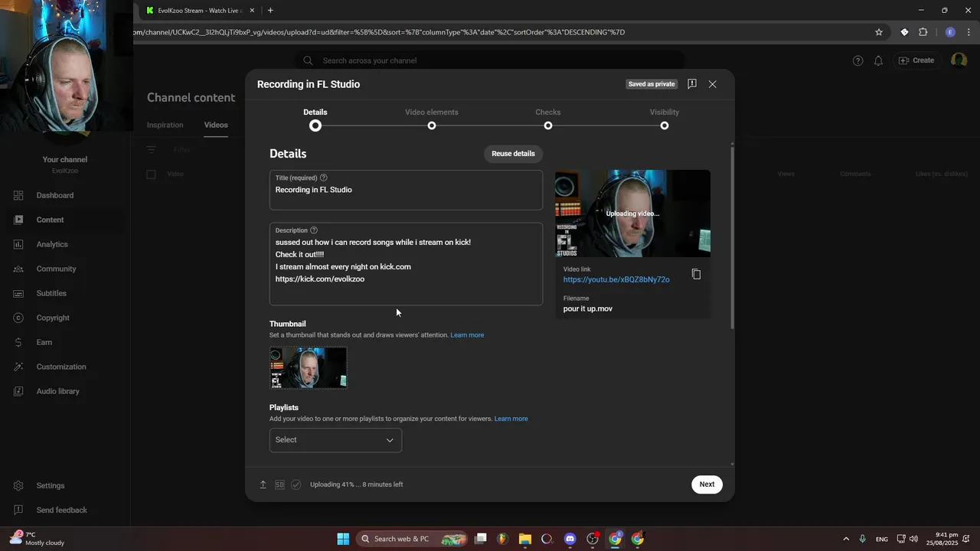Screen dimensions: 980x551
Task: Click the description help question mark icon
Action: [314, 230]
